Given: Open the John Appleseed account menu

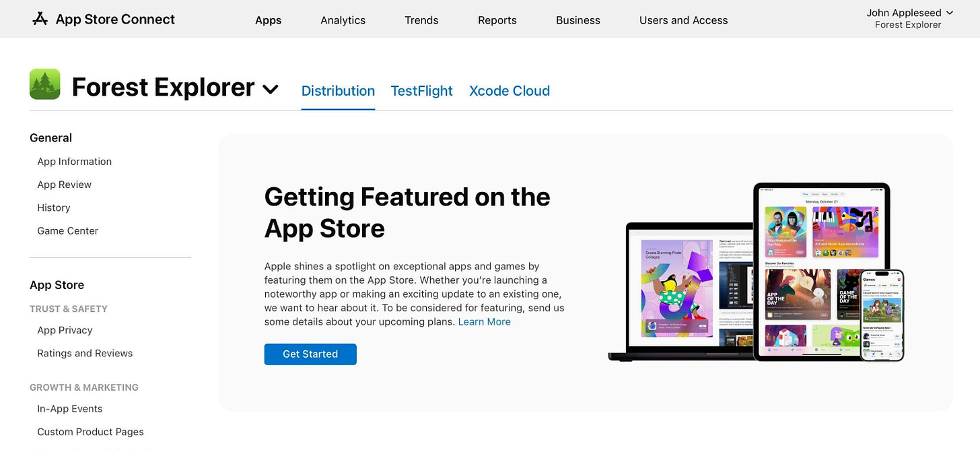Looking at the screenshot, I should [909, 13].
